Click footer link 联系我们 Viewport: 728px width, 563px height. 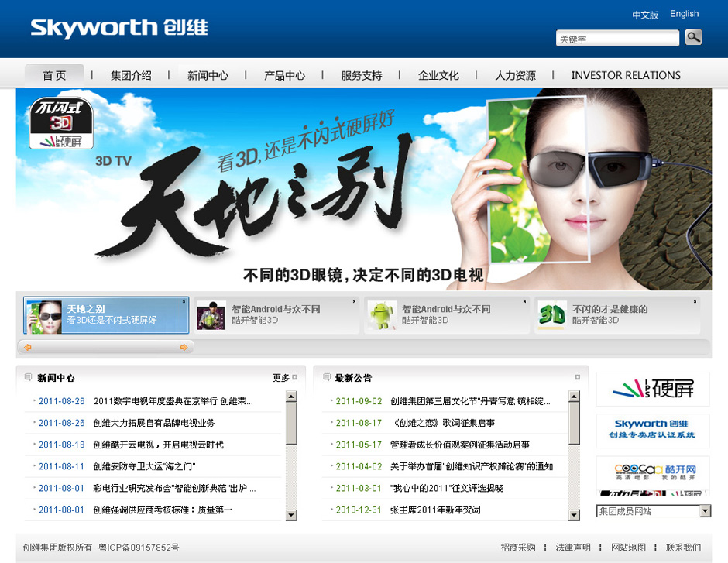point(683,548)
